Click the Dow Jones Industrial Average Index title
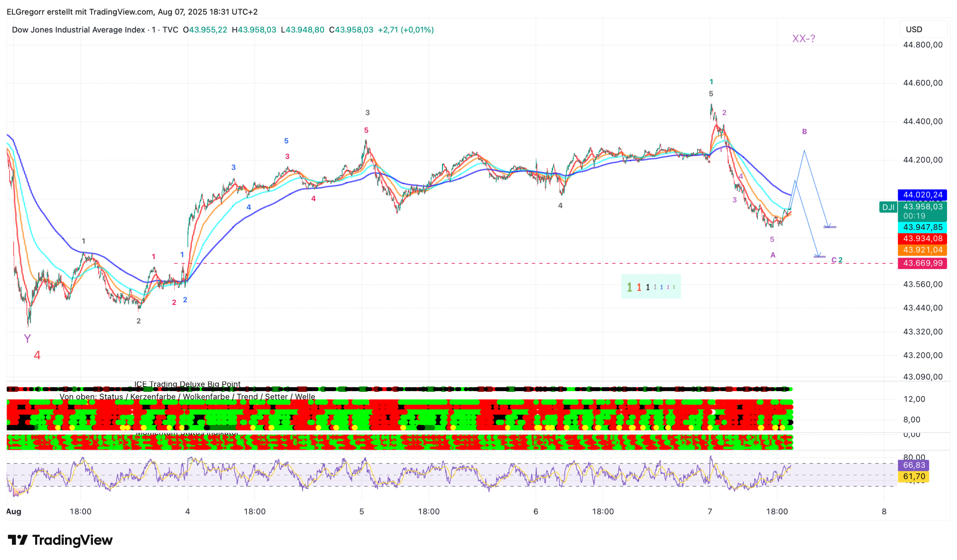 pos(78,30)
